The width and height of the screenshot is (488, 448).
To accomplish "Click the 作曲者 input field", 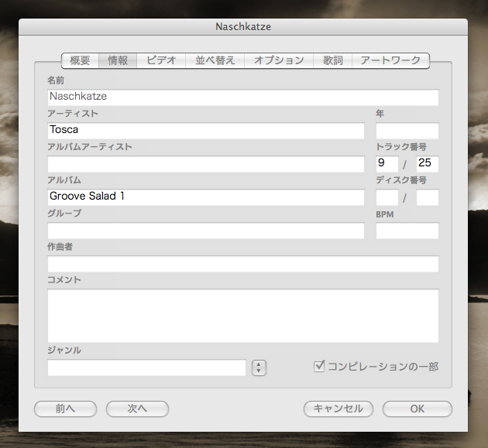I will point(243,264).
